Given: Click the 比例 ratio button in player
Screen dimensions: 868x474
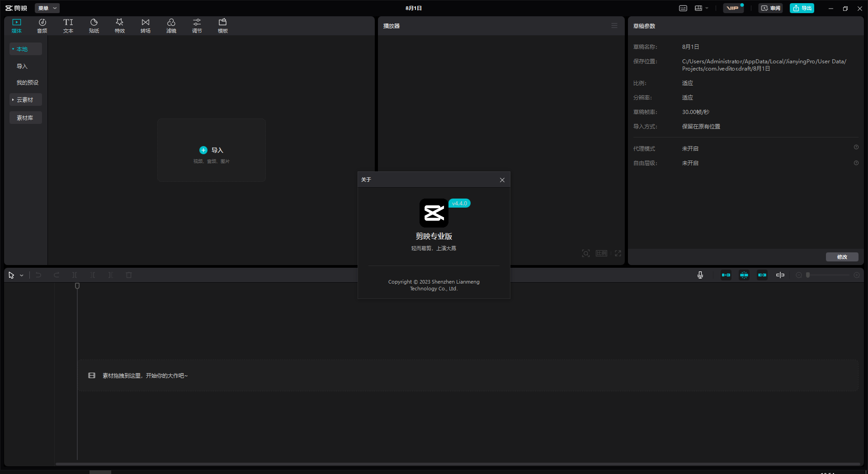Looking at the screenshot, I should [601, 253].
